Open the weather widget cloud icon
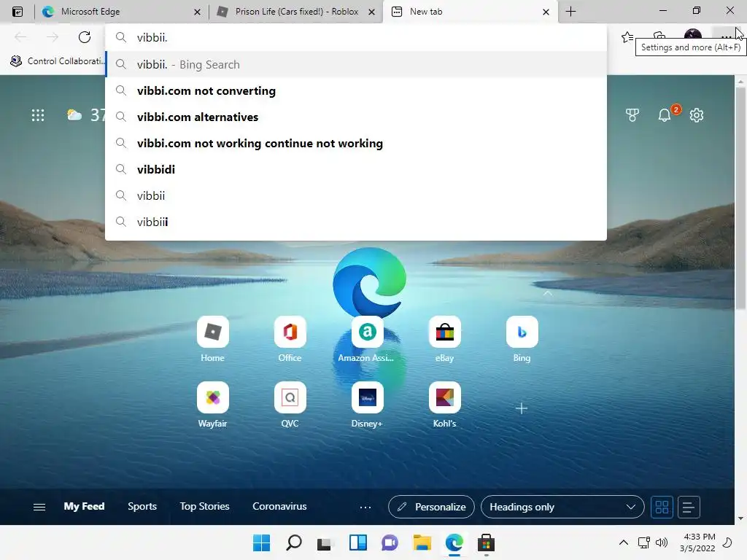 74,114
